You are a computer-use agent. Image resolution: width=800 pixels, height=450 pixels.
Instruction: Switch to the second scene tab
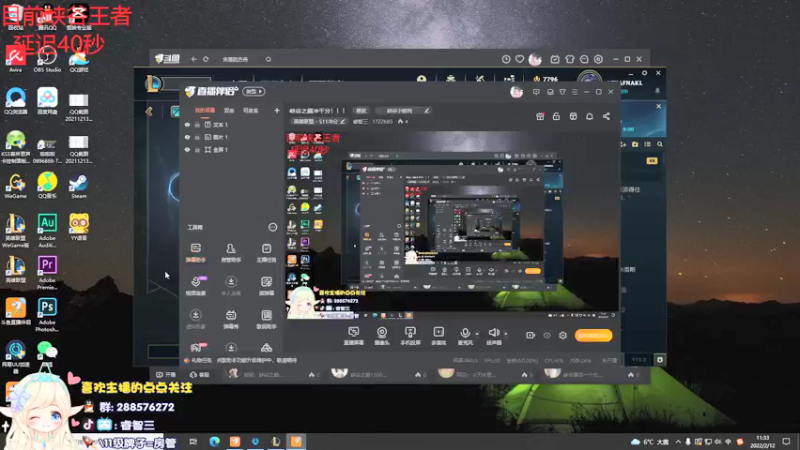tap(229, 110)
